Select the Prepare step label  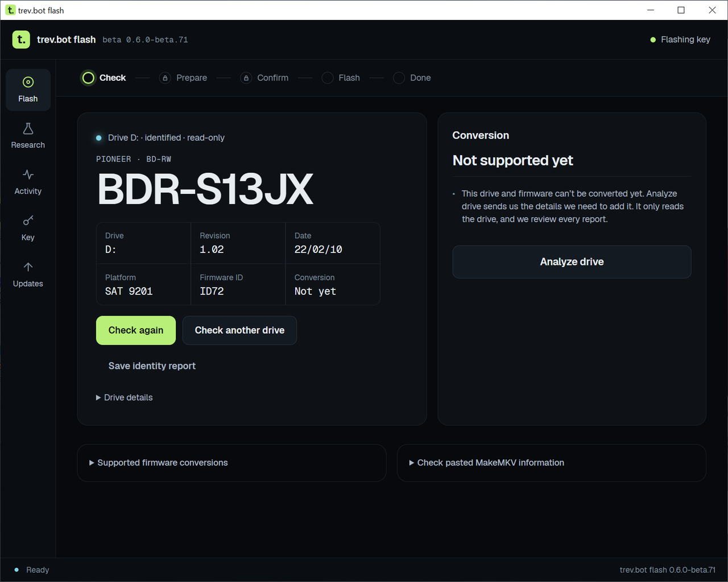[192, 78]
